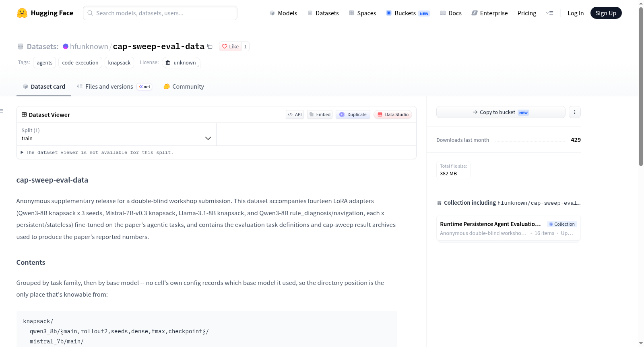Open Enterprise in the top navigation

[489, 13]
